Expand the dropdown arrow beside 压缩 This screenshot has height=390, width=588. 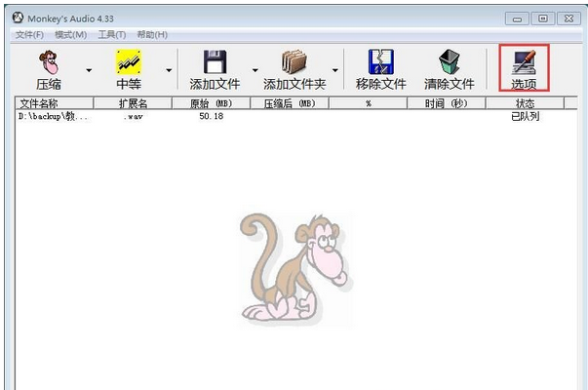click(x=90, y=70)
